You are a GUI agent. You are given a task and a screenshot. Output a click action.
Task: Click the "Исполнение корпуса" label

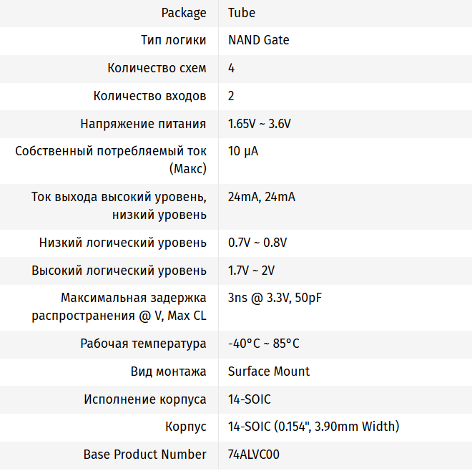click(145, 399)
